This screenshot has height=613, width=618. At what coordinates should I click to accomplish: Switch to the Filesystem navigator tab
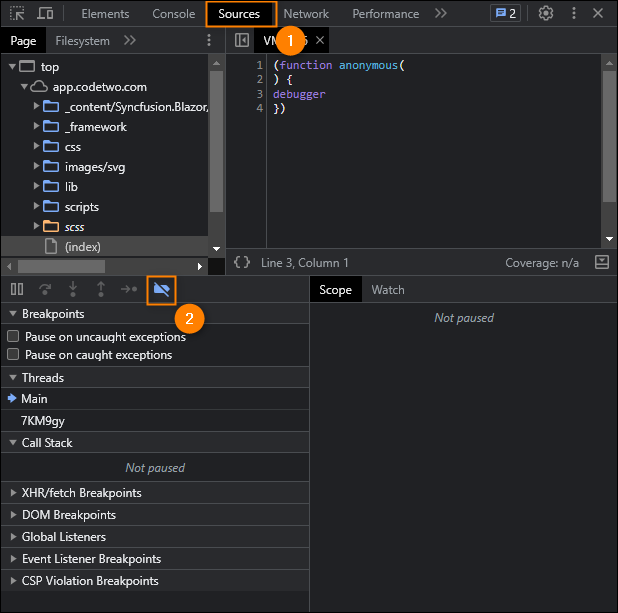(82, 41)
